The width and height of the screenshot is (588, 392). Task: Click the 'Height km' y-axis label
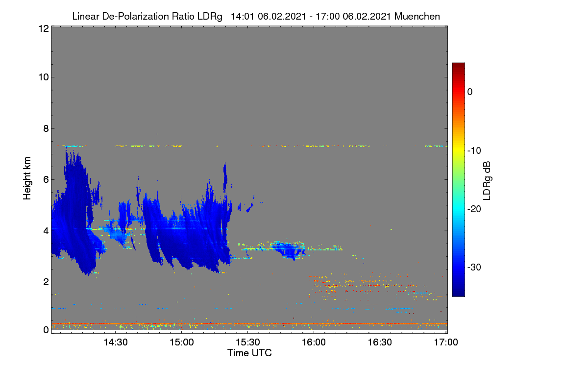pos(27,179)
